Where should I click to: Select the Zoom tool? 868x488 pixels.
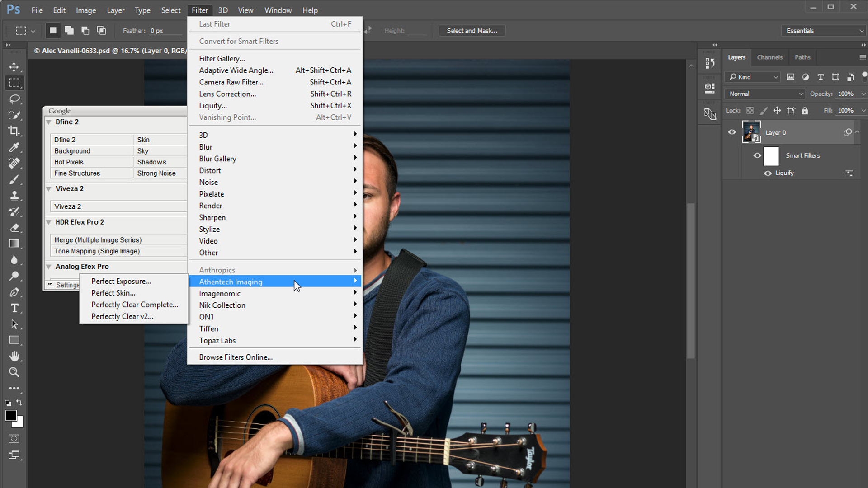pos(14,372)
